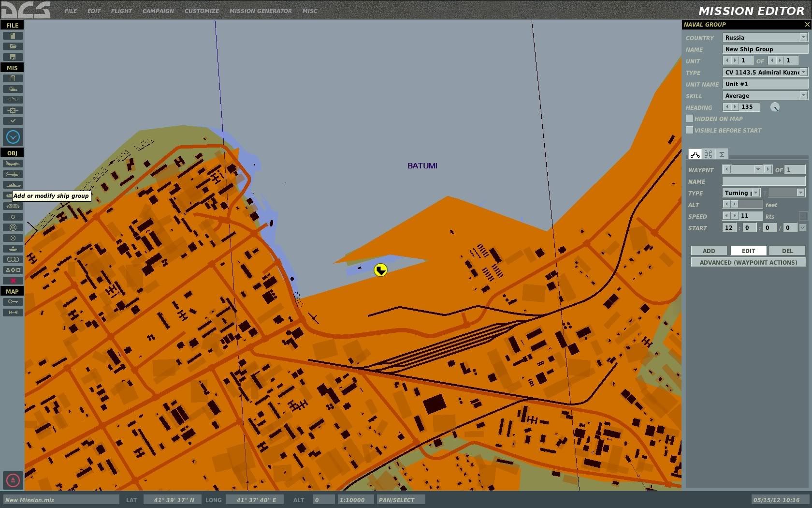Open the weather settings icon
This screenshot has height=508, width=812.
click(x=13, y=89)
